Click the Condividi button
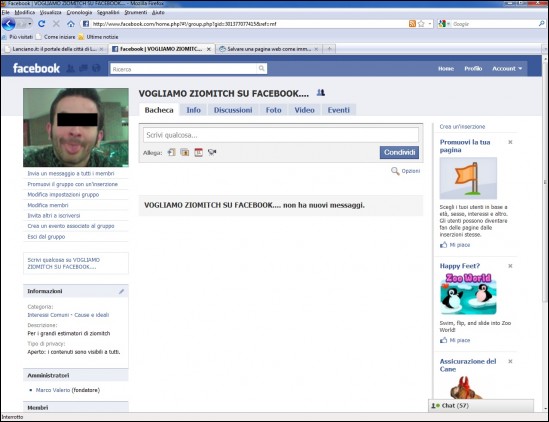The width and height of the screenshot is (549, 422). 399,152
